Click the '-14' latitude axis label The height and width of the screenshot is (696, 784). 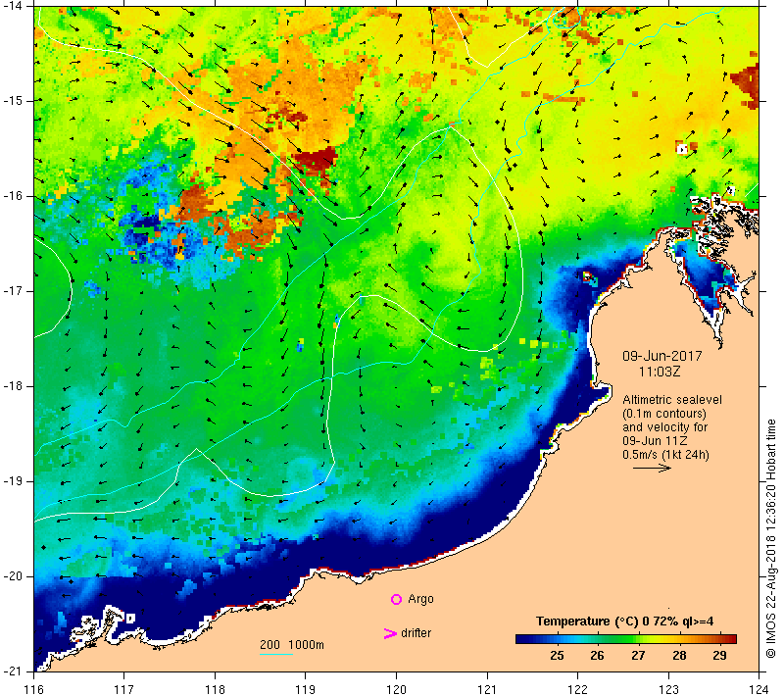click(12, 6)
